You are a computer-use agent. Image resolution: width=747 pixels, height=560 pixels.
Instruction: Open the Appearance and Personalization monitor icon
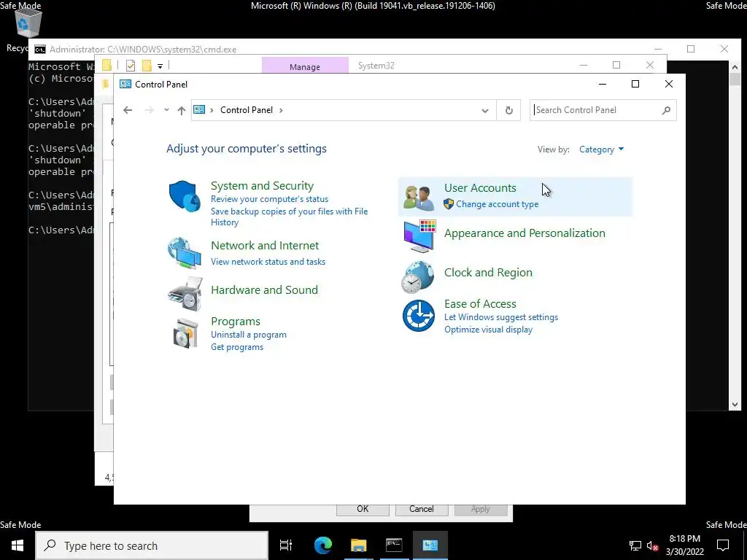[419, 236]
